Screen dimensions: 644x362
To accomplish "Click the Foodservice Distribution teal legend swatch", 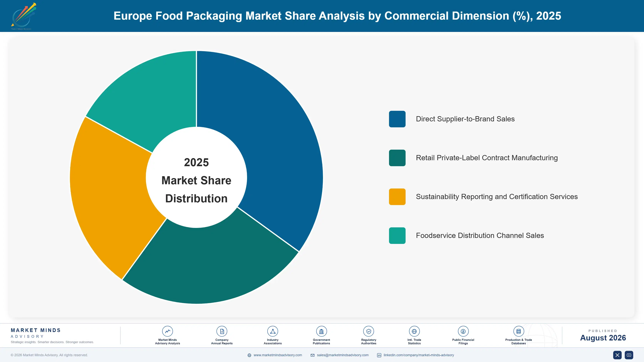I will click(397, 236).
